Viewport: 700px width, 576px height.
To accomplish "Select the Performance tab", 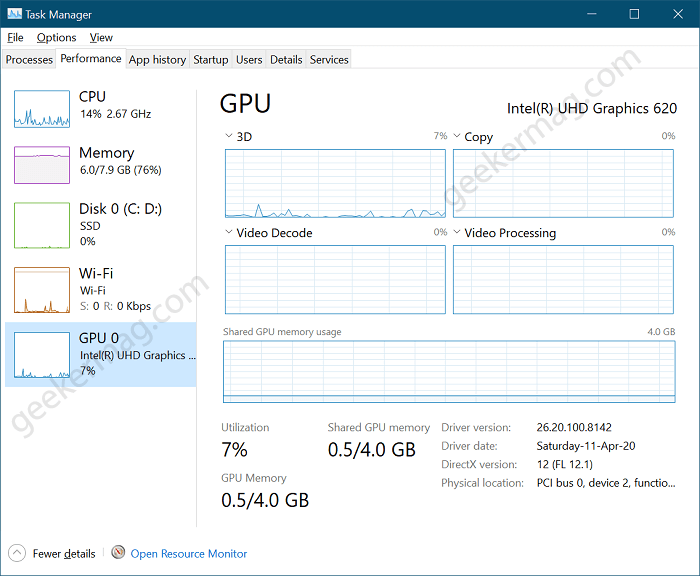I will (x=91, y=58).
